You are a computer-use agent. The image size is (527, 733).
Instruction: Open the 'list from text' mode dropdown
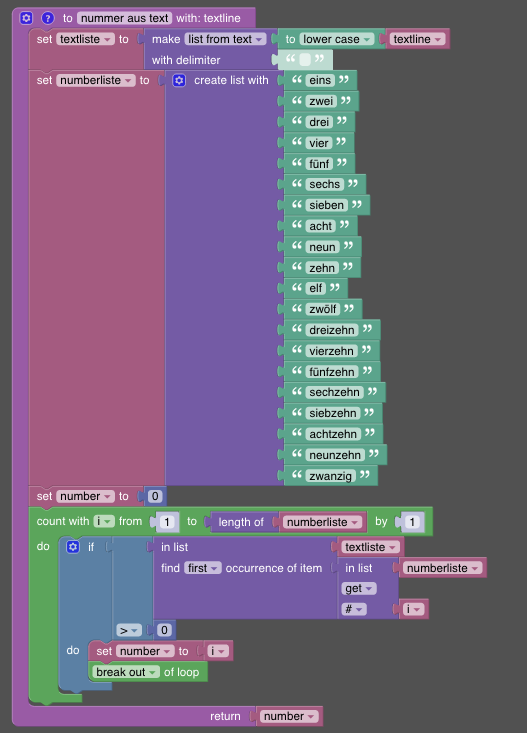tap(225, 39)
